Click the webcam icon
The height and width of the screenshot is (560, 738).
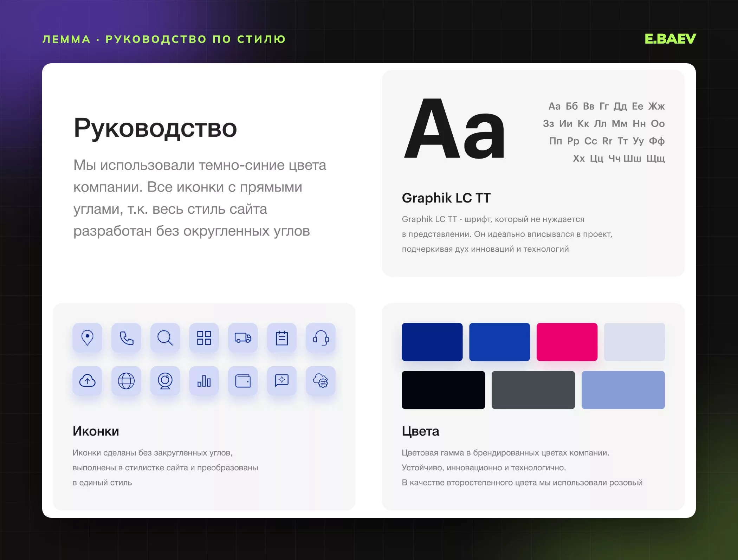point(165,381)
